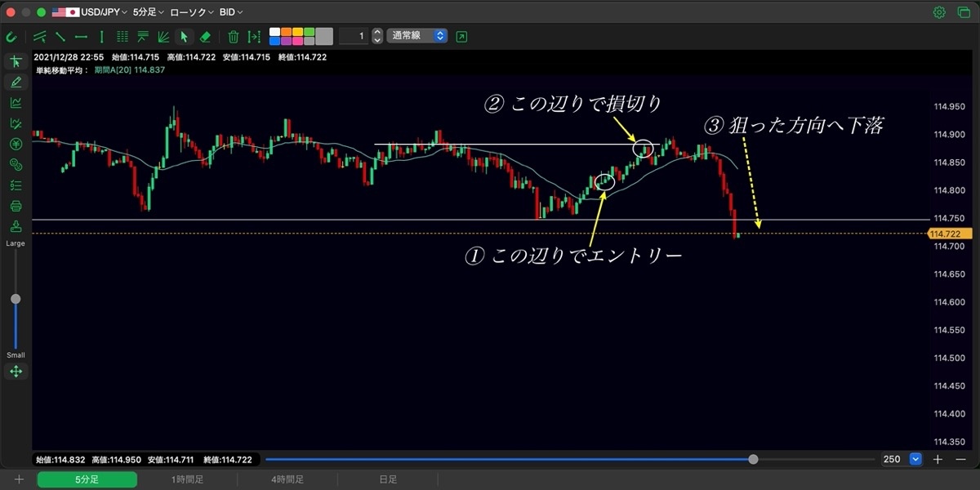Viewport: 980px width, 490px height.
Task: Open the 5分足 timeframe dropdown
Action: pos(148,12)
